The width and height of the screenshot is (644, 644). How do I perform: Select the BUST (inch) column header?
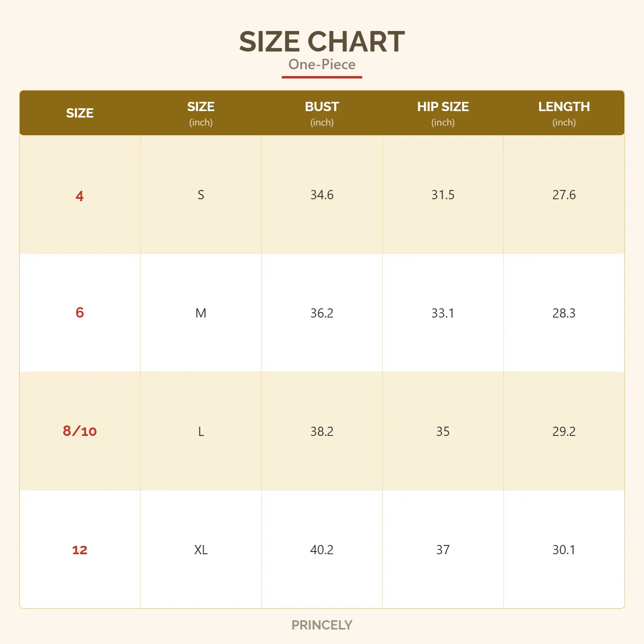tap(322, 113)
